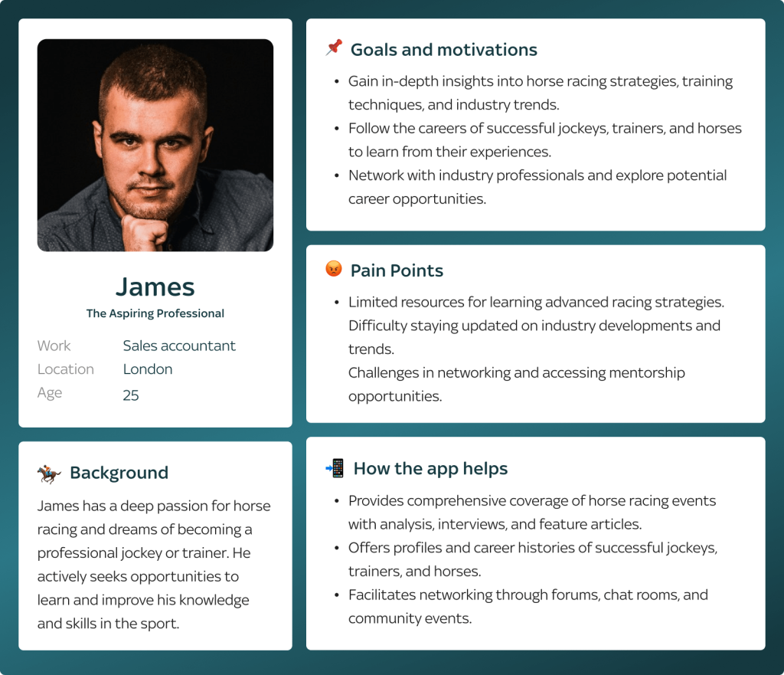Click the "Pain Points" heading

397,270
